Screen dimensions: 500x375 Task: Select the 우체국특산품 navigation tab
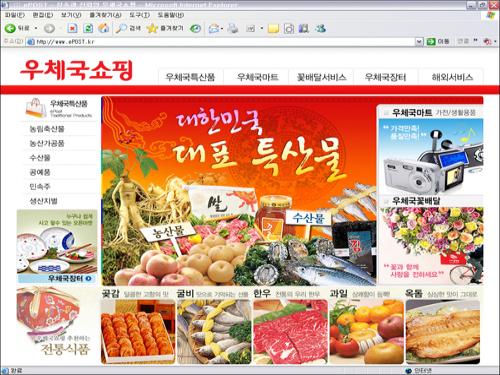click(190, 77)
